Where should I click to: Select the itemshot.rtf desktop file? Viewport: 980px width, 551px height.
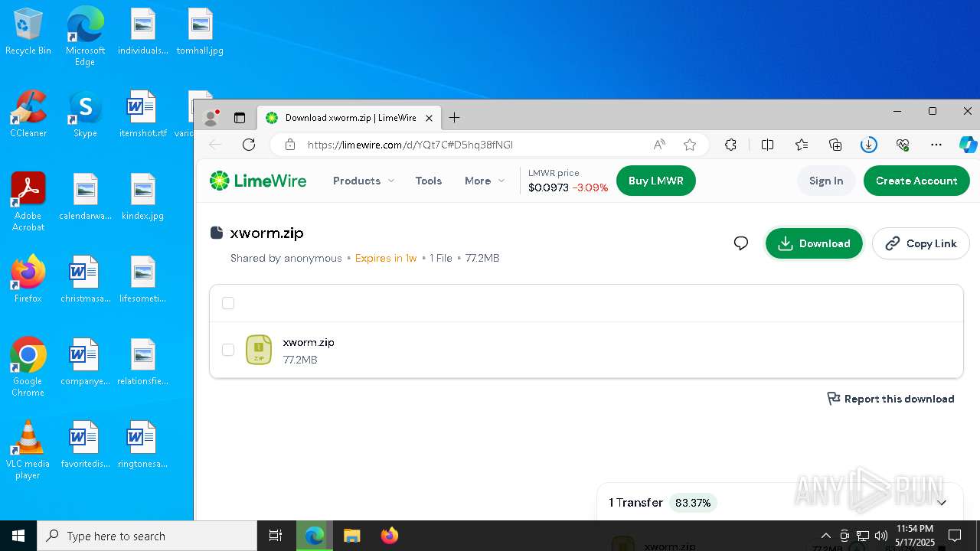coord(142,115)
